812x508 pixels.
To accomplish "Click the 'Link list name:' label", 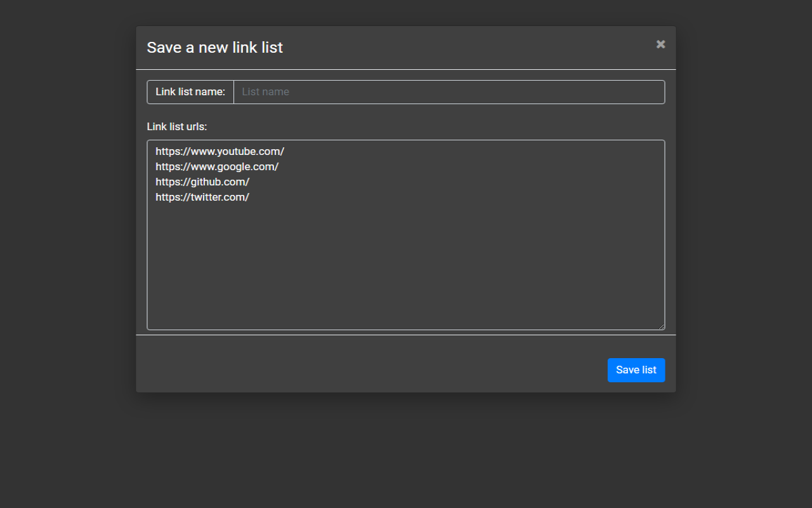I will point(190,92).
